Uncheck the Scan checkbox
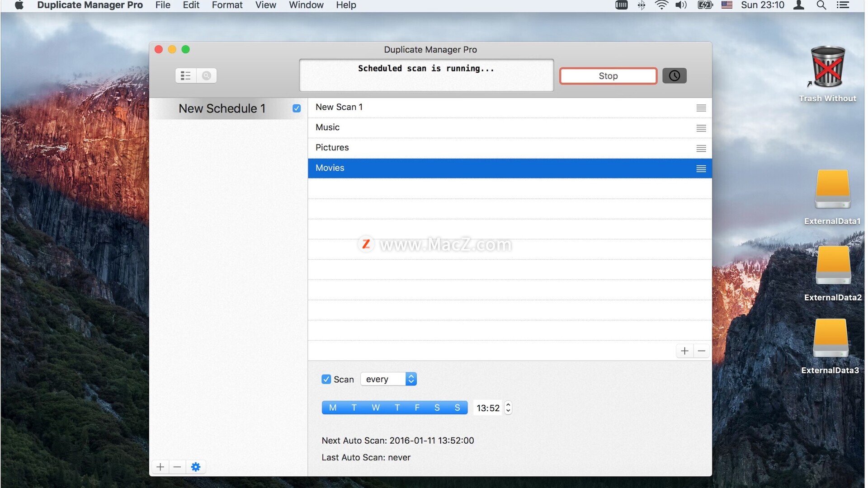The height and width of the screenshot is (488, 868). 326,380
